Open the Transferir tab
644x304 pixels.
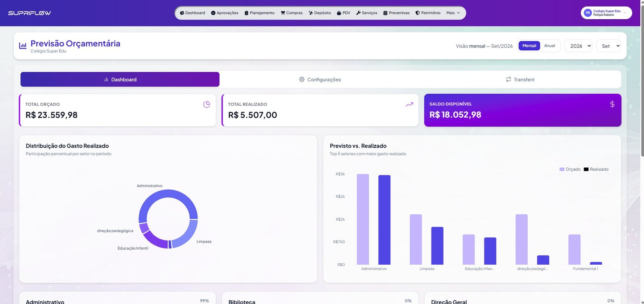pyautogui.click(x=520, y=80)
